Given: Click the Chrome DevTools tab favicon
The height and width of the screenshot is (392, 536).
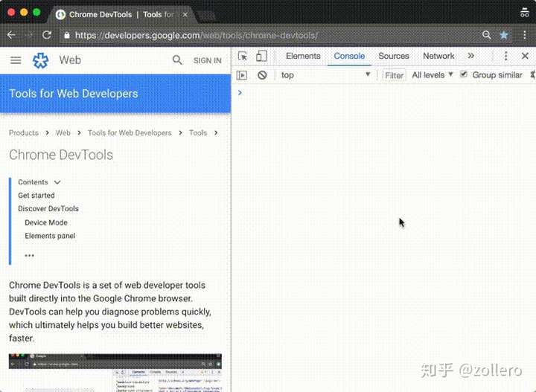Looking at the screenshot, I should [60, 15].
